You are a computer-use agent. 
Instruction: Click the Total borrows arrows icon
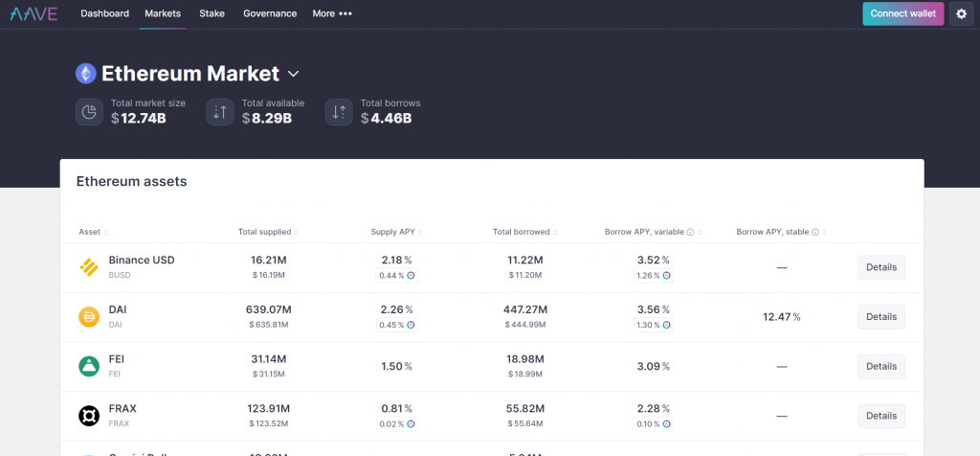click(x=339, y=112)
